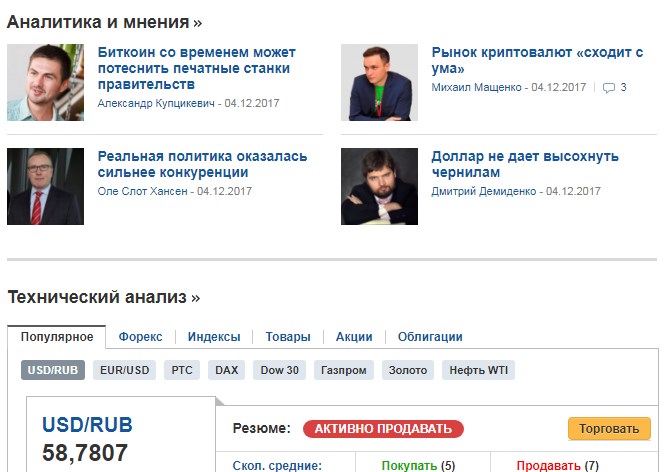
Task: Open comments icon on the cryptocurrency article
Action: (x=609, y=88)
